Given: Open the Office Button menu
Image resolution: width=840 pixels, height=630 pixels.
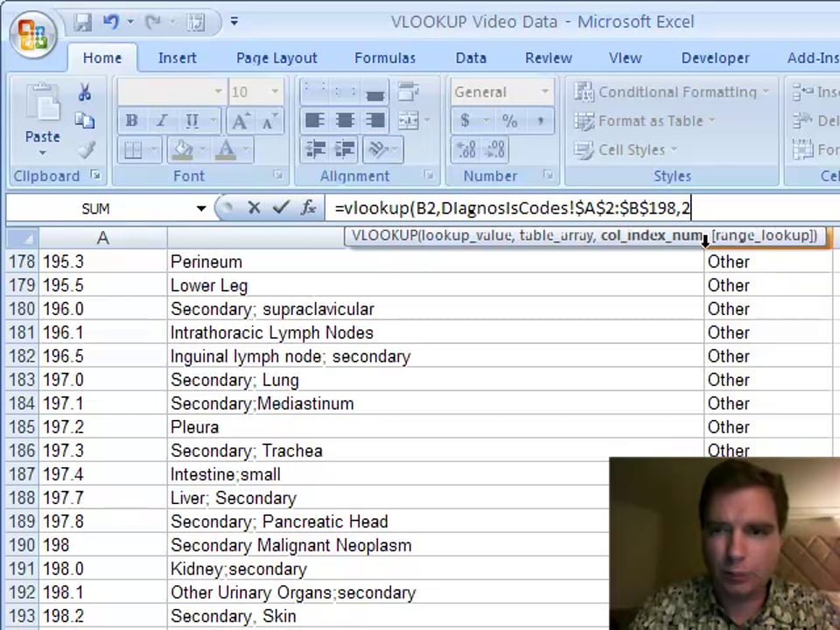Looking at the screenshot, I should tap(33, 34).
